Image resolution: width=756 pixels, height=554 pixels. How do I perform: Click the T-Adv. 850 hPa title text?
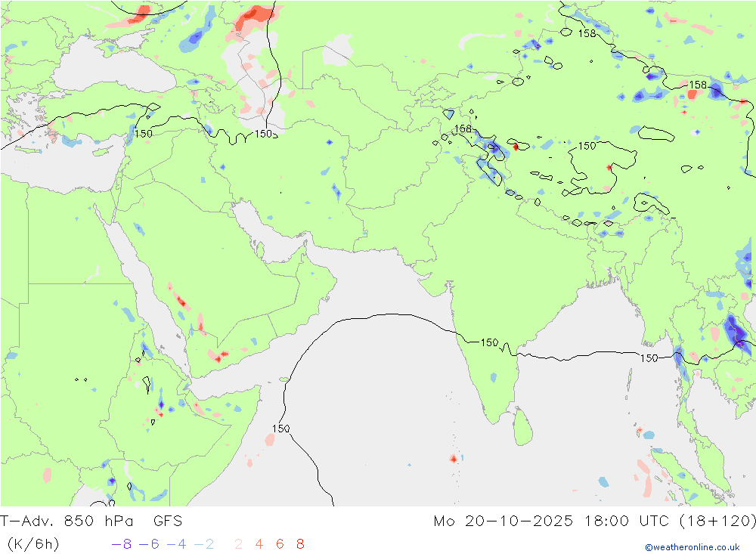point(67,522)
